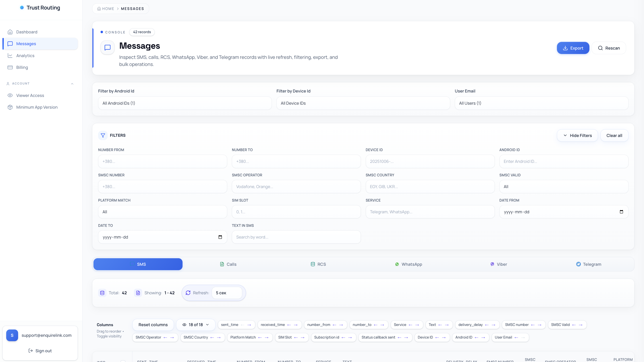The width and height of the screenshot is (644, 362).
Task: Click the 42 records badge
Action: coord(142,32)
